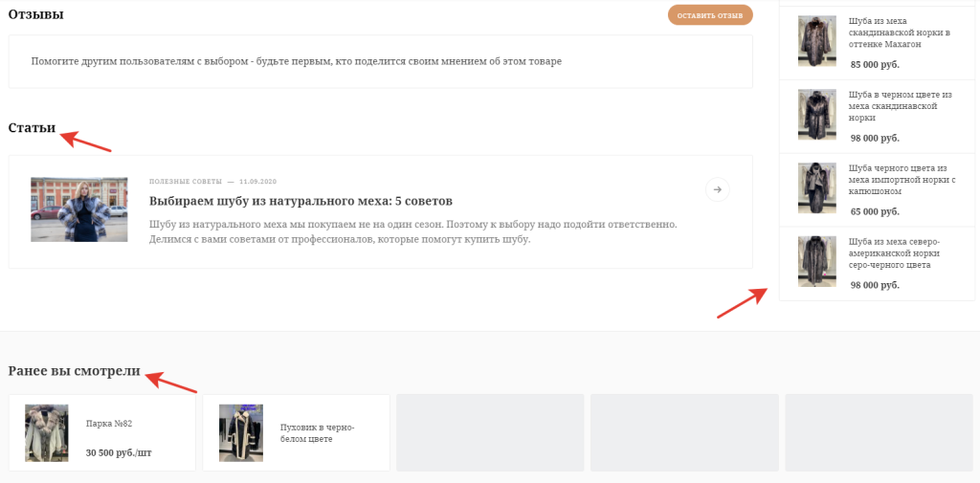Click the hooded black mink coat thumbnail

(x=816, y=187)
